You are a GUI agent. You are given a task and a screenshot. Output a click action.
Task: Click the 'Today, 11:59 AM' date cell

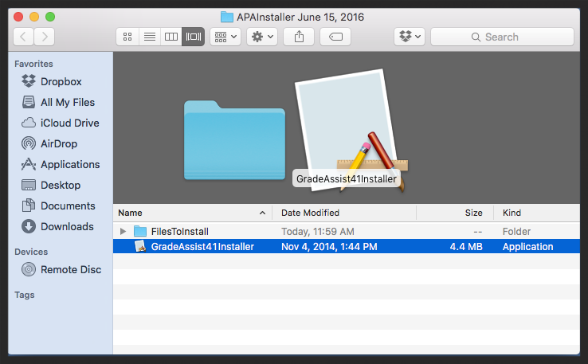(318, 231)
